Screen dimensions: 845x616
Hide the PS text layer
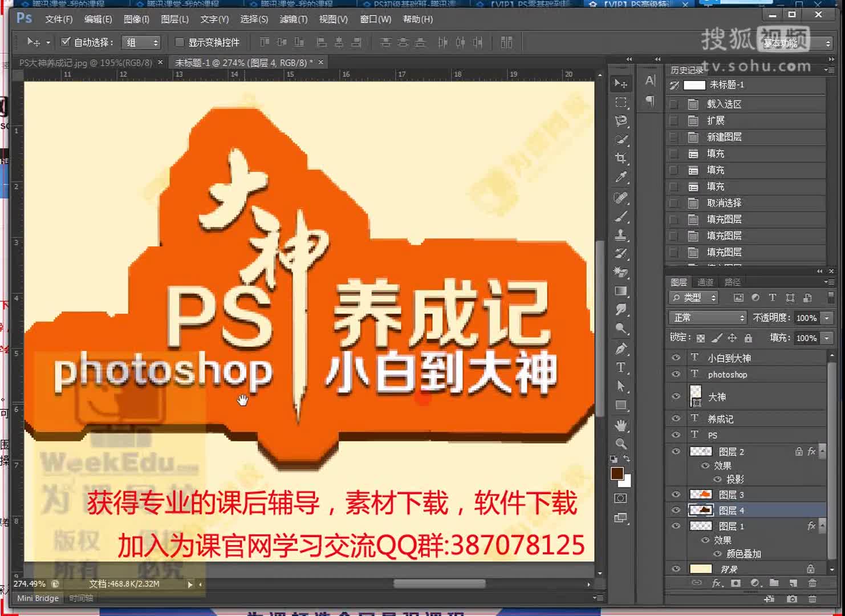pos(676,435)
